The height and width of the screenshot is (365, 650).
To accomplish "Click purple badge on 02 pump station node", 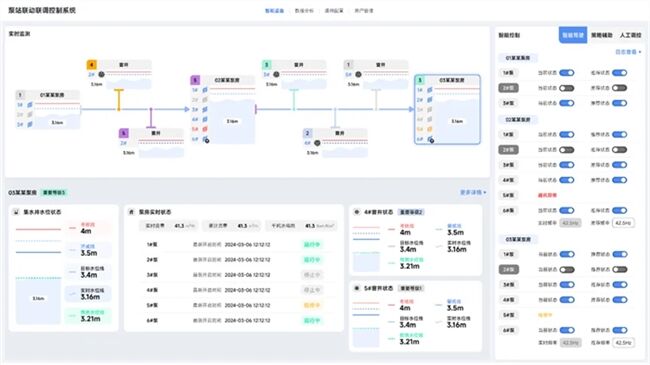I will [195, 80].
